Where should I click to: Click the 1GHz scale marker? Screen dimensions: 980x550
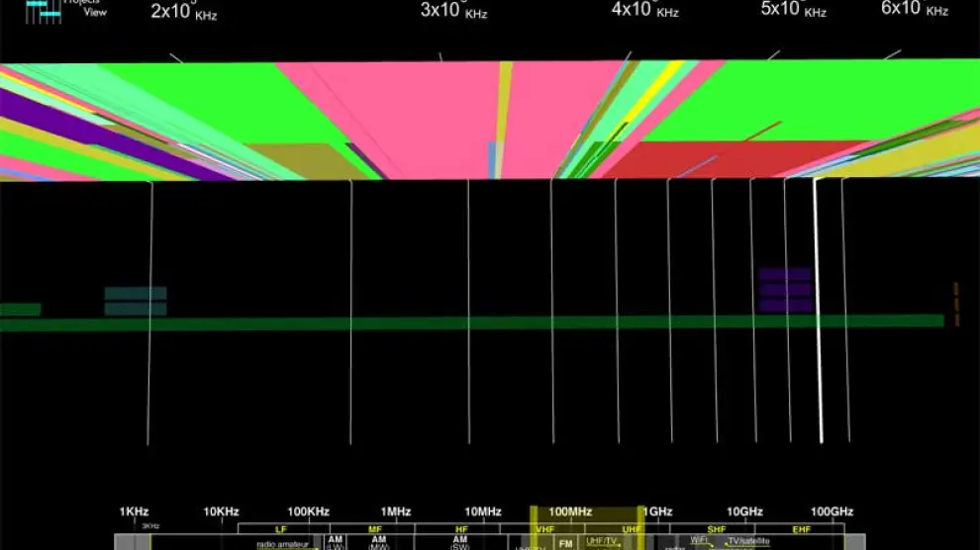[658, 511]
